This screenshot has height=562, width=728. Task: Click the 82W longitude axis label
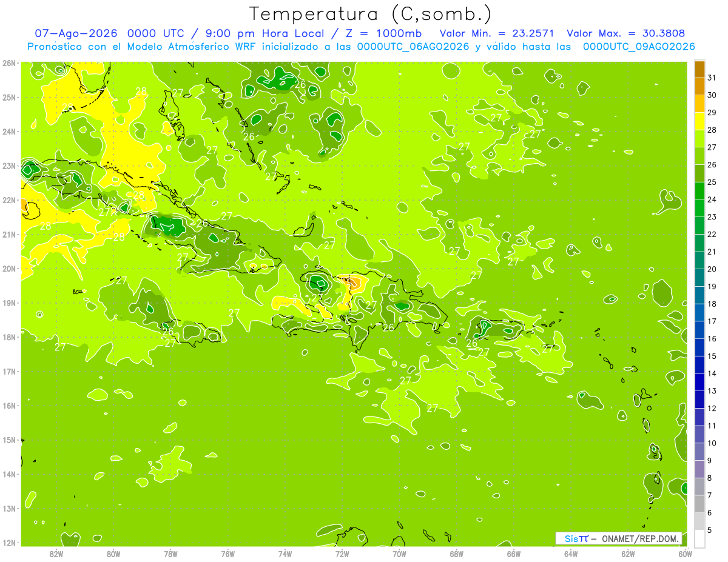pyautogui.click(x=56, y=554)
